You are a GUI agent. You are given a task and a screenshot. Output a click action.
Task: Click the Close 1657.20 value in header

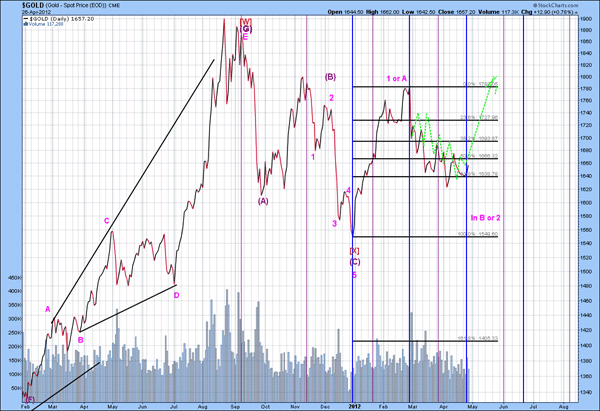(x=456, y=12)
